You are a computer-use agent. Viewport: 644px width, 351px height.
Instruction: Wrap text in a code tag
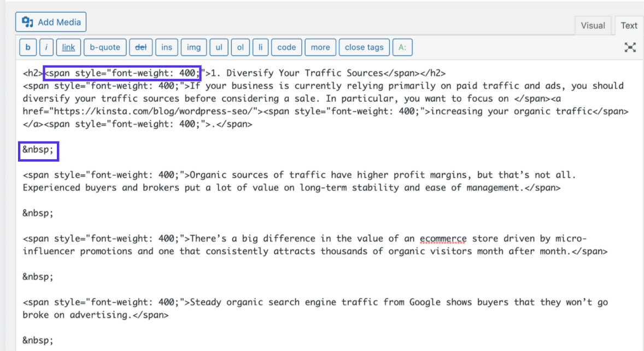[286, 47]
